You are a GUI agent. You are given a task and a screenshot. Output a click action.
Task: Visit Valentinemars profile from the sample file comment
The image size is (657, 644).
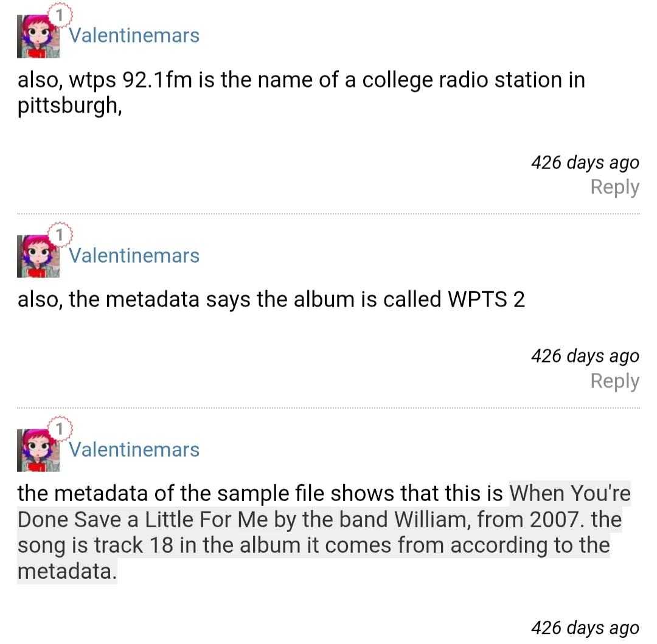click(x=134, y=449)
